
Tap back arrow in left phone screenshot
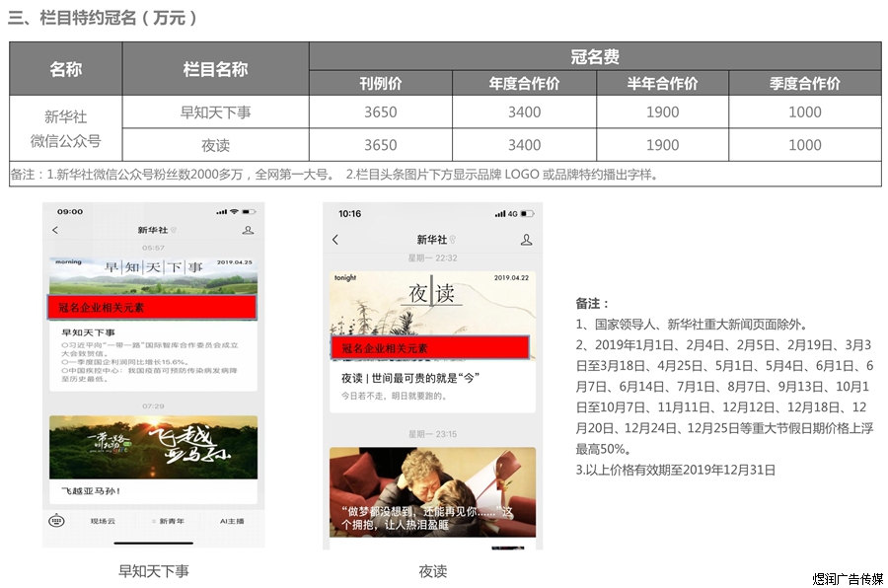55,230
